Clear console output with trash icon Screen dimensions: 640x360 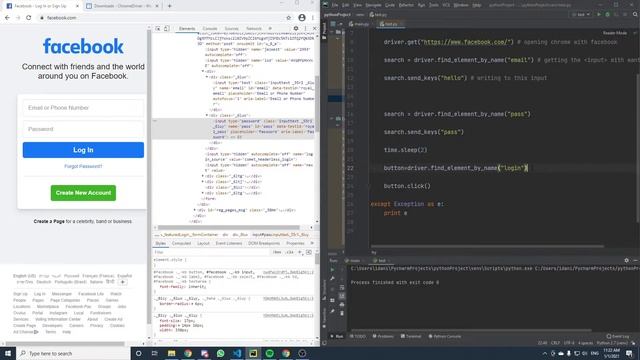[342, 313]
